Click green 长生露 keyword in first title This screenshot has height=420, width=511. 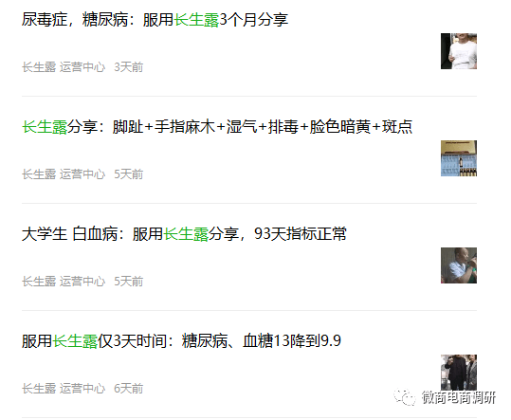click(196, 20)
